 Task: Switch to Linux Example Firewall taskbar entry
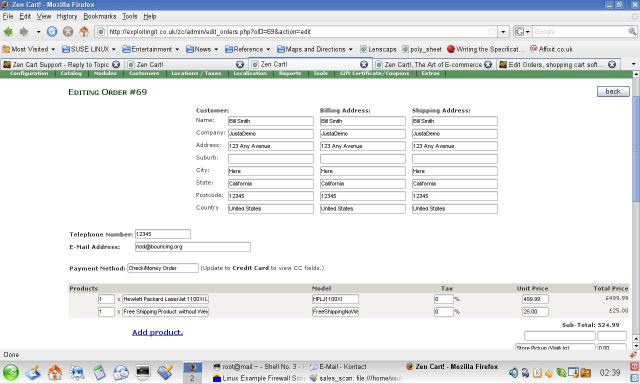point(259,378)
